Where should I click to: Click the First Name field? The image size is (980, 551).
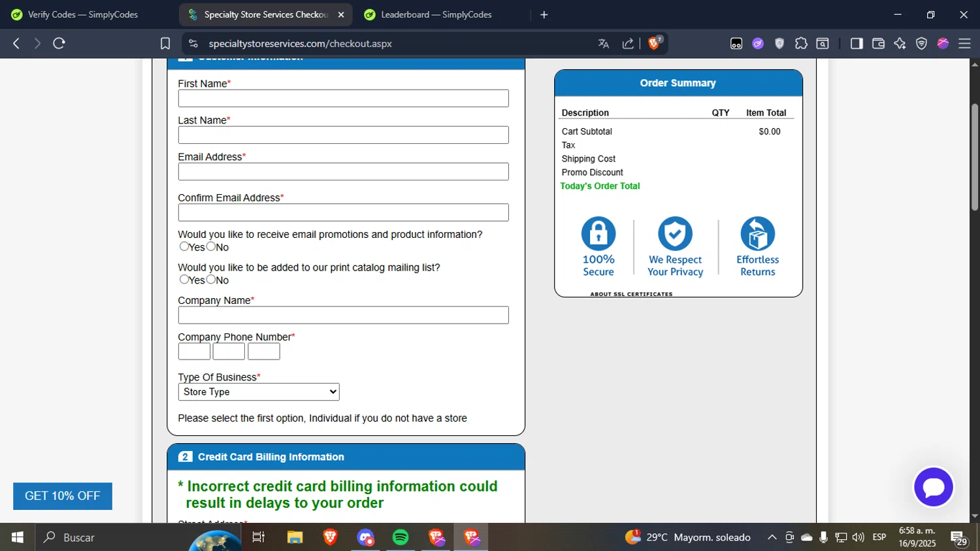click(x=343, y=99)
